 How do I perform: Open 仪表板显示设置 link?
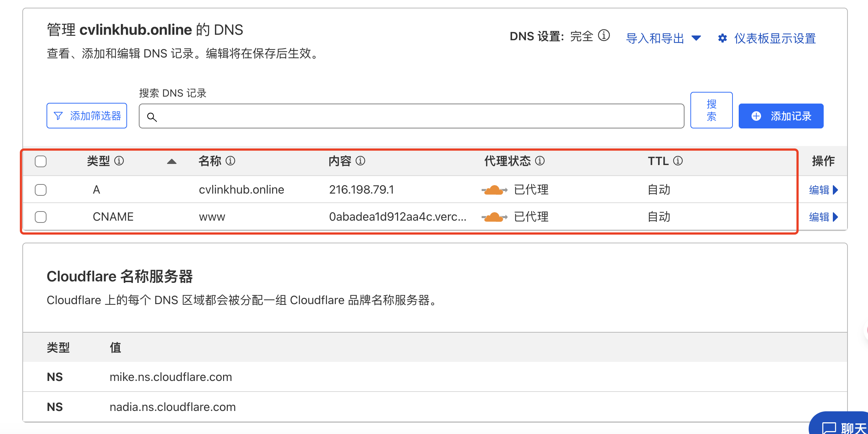[775, 38]
